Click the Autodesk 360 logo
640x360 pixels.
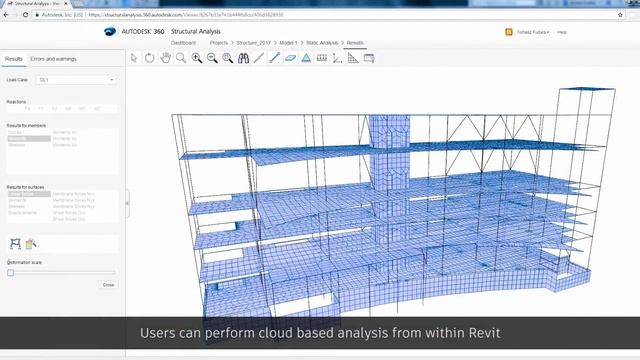tap(110, 31)
